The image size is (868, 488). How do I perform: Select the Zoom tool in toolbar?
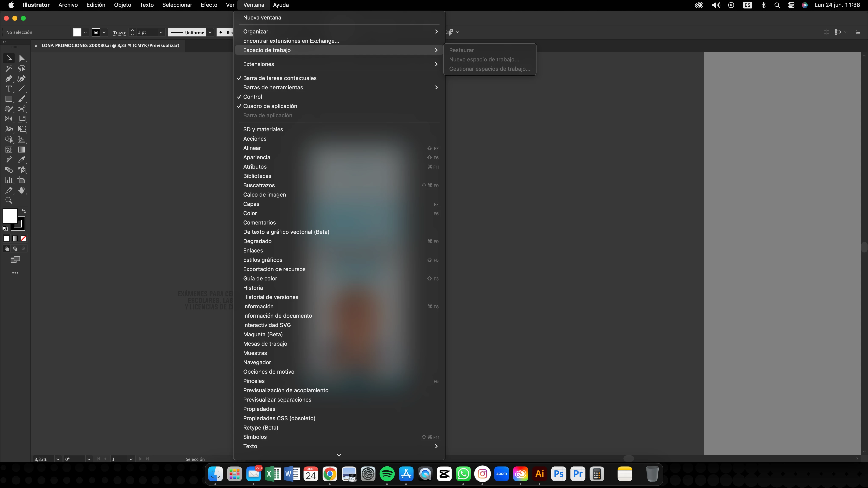(9, 201)
